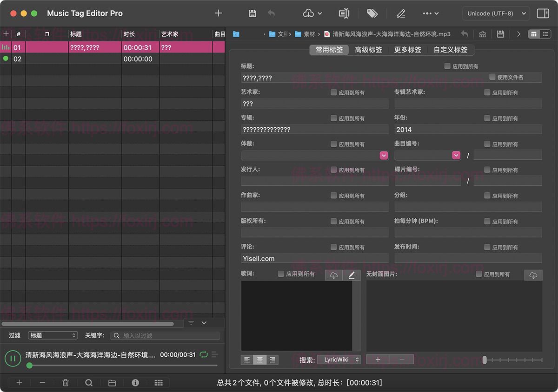Download lyrics with cloud icon above lyrics box
The image size is (558, 392).
click(333, 275)
